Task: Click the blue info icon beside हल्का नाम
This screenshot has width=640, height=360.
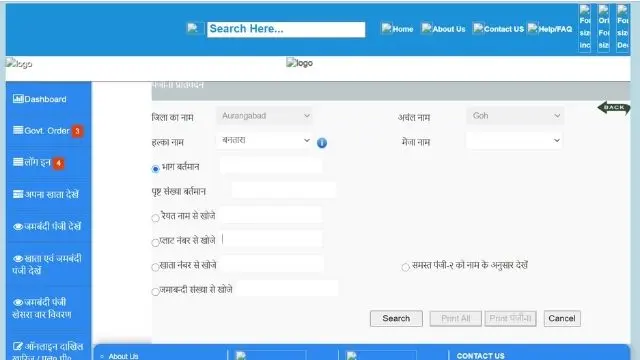Action: coord(322,143)
